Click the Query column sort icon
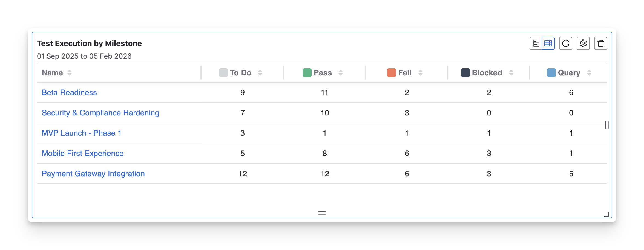644x250 pixels. pyautogui.click(x=589, y=73)
